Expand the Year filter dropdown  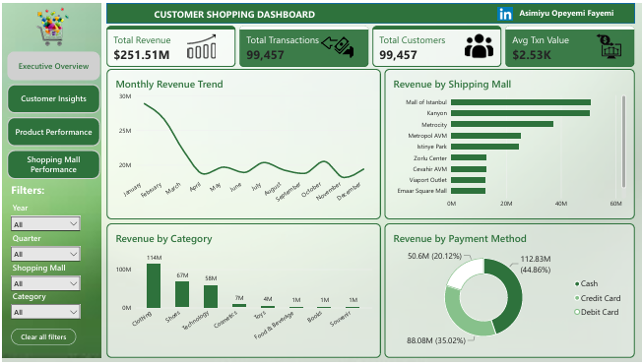click(45, 223)
